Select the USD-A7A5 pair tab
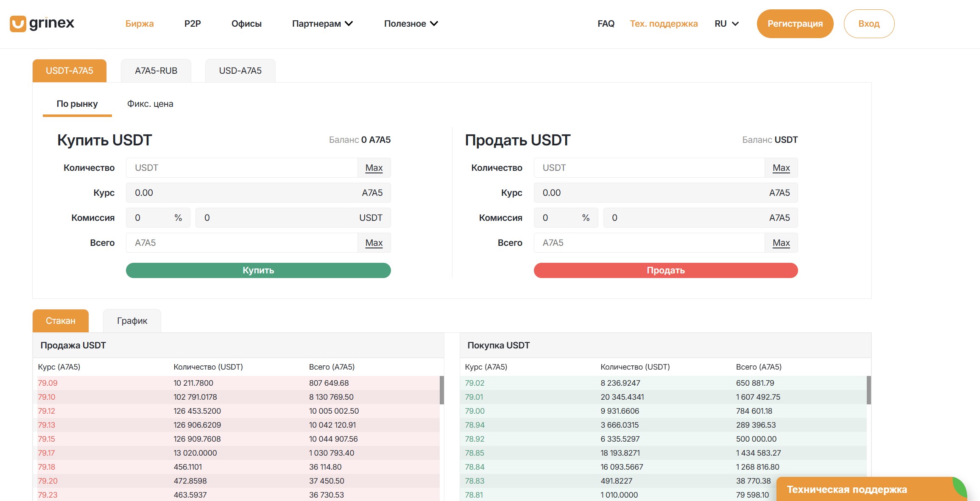Viewport: 980px width, 501px height. 240,71
